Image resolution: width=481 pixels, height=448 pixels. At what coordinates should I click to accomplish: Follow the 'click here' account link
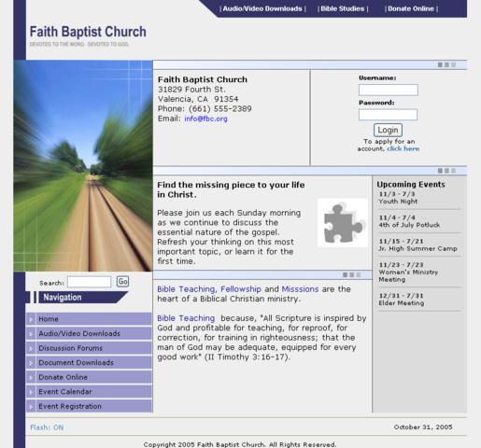coord(403,148)
